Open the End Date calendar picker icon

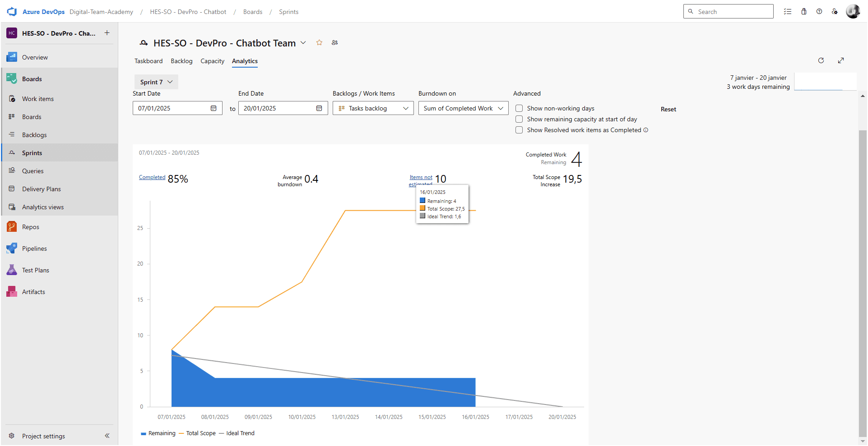click(319, 108)
